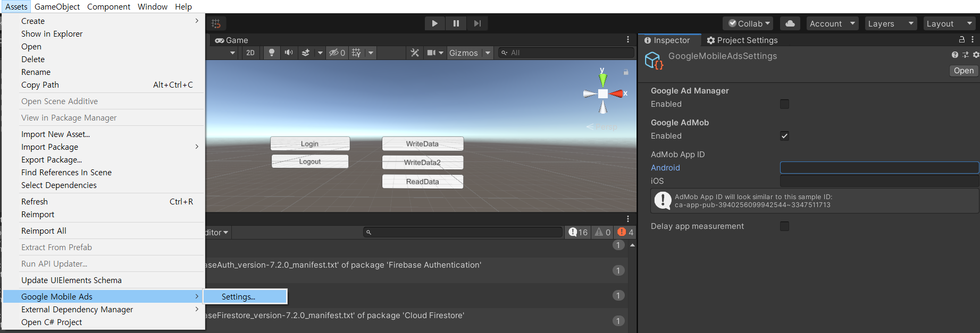Open the Inspector panel kebab menu
The height and width of the screenshot is (333, 980).
(x=973, y=40)
